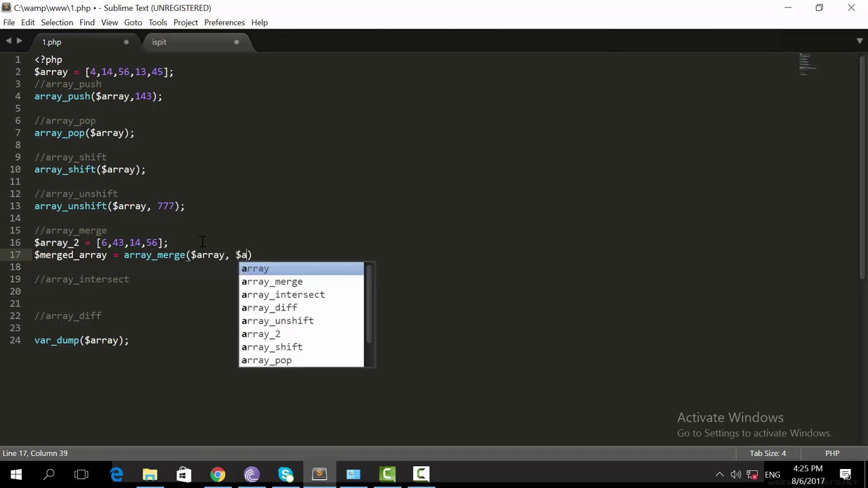The image size is (868, 488).
Task: Open the volume control in the tray
Action: pos(737,474)
